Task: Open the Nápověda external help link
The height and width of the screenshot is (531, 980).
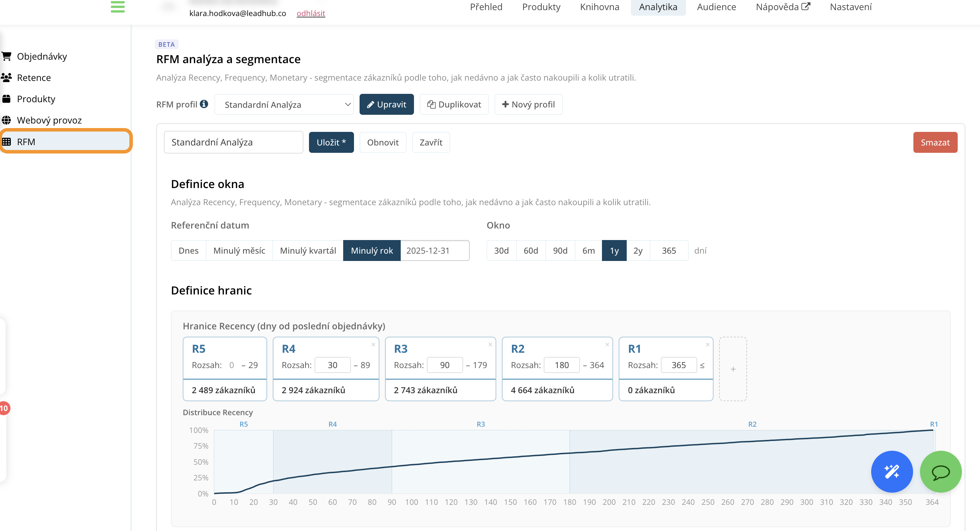Action: (x=783, y=7)
